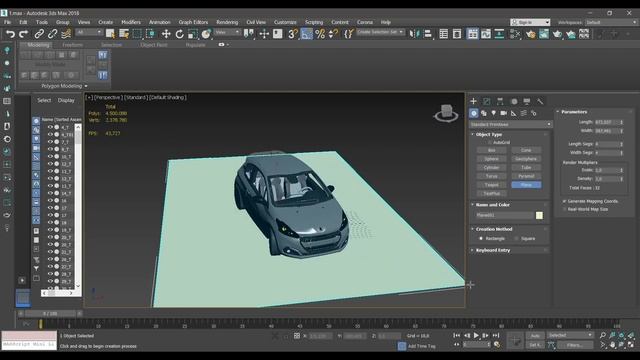Click the time slider frame indicator

pyautogui.click(x=50, y=314)
